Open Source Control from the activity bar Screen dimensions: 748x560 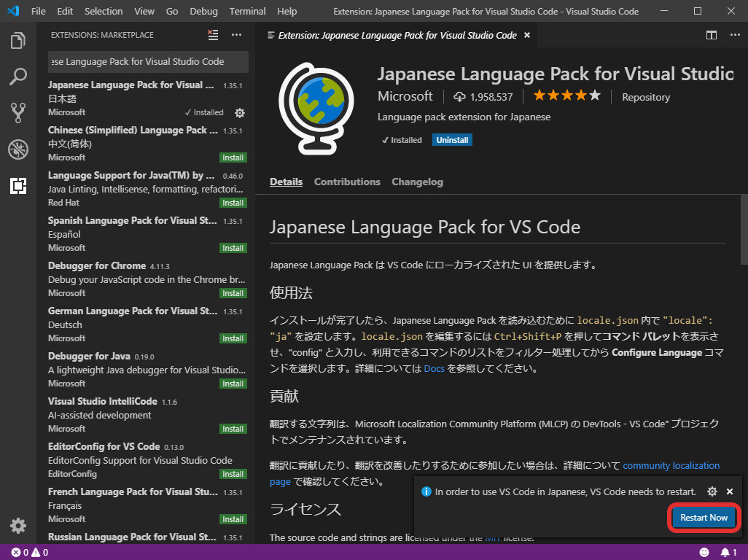(x=17, y=113)
